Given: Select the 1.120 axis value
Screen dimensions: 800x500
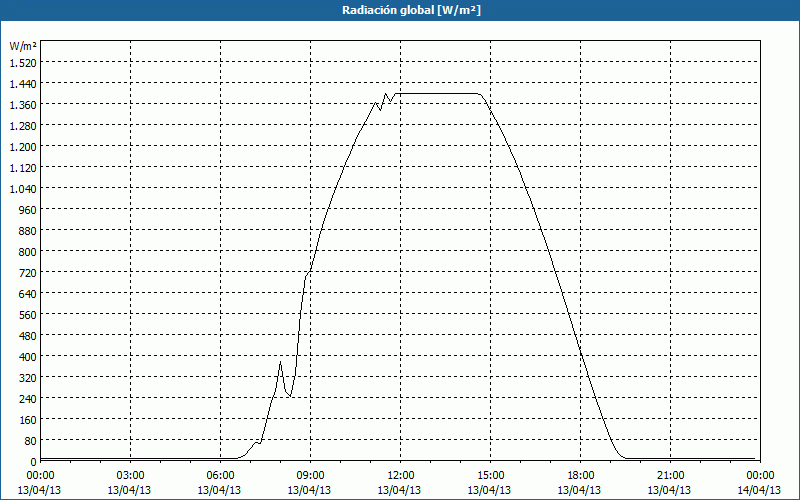Looking at the screenshot, I should click(23, 167).
